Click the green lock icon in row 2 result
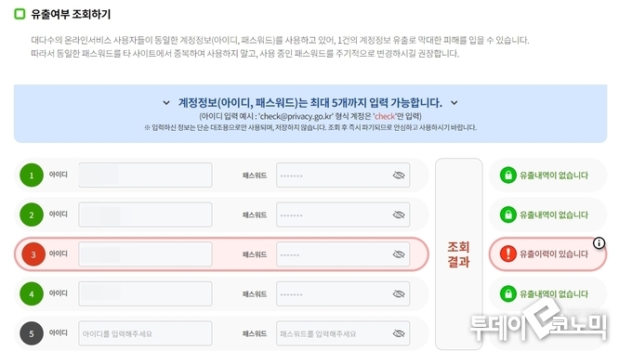Image resolution: width=632 pixels, height=364 pixels. pos(508,214)
